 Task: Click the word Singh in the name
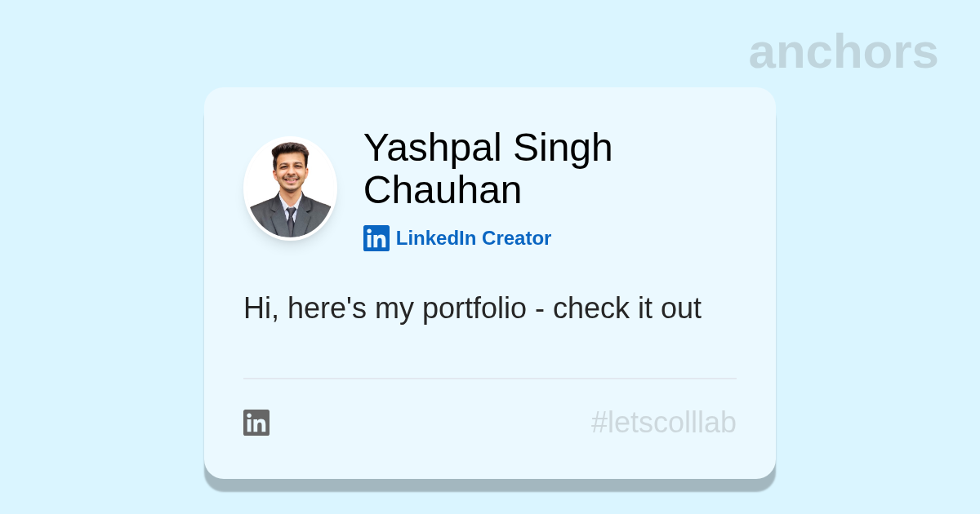point(563,148)
